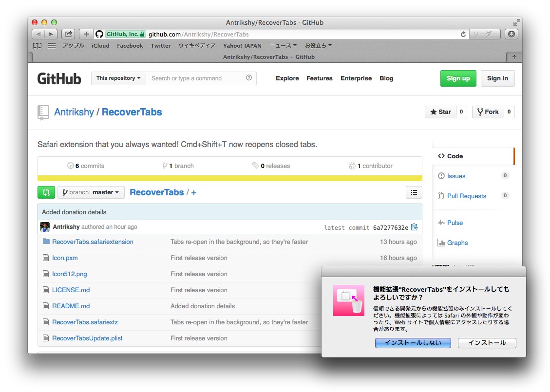The height and width of the screenshot is (392, 550).
Task: Open the README.md file link
Action: coord(71,306)
